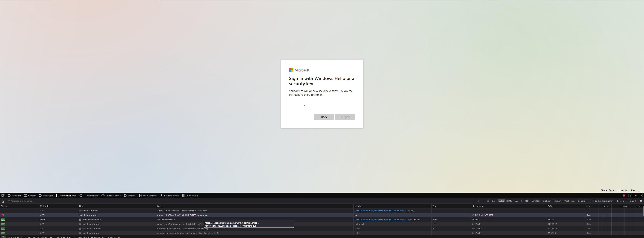Open the Speicher tab
Viewport: 644px width, 238px height.
click(x=130, y=195)
